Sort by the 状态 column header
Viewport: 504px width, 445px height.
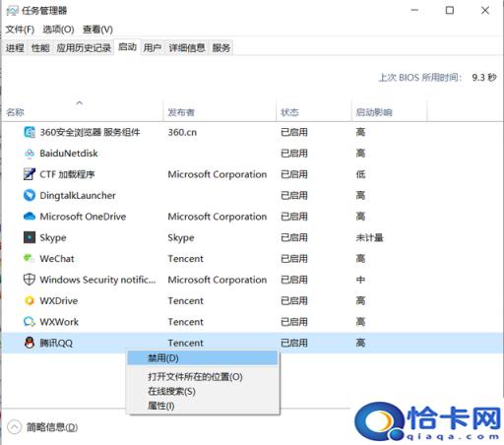pos(314,112)
